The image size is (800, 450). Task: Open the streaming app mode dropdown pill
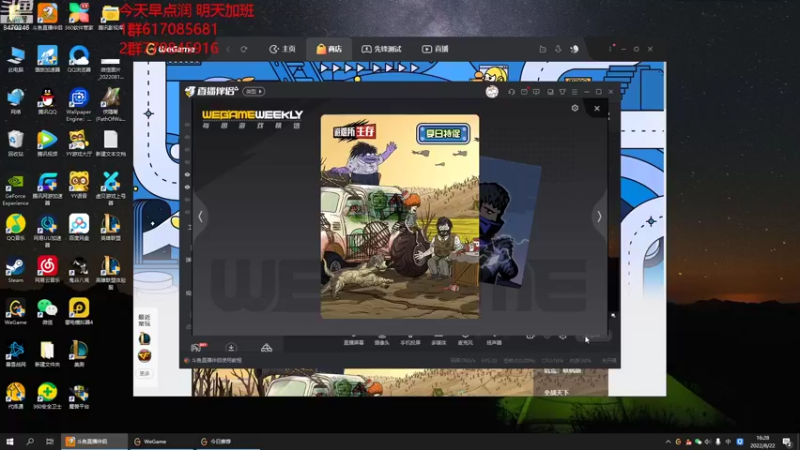coord(254,91)
